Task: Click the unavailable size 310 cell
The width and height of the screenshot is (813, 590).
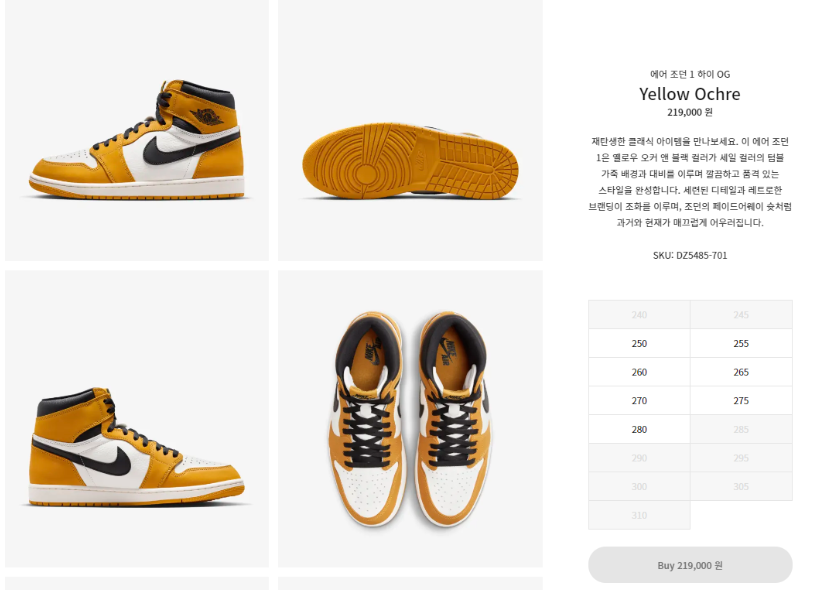Action: tap(639, 515)
